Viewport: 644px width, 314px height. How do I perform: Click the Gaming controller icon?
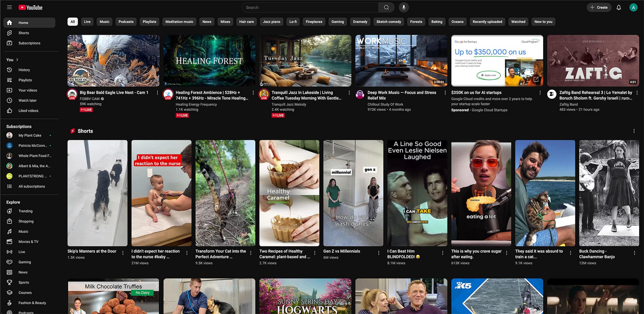(x=9, y=262)
